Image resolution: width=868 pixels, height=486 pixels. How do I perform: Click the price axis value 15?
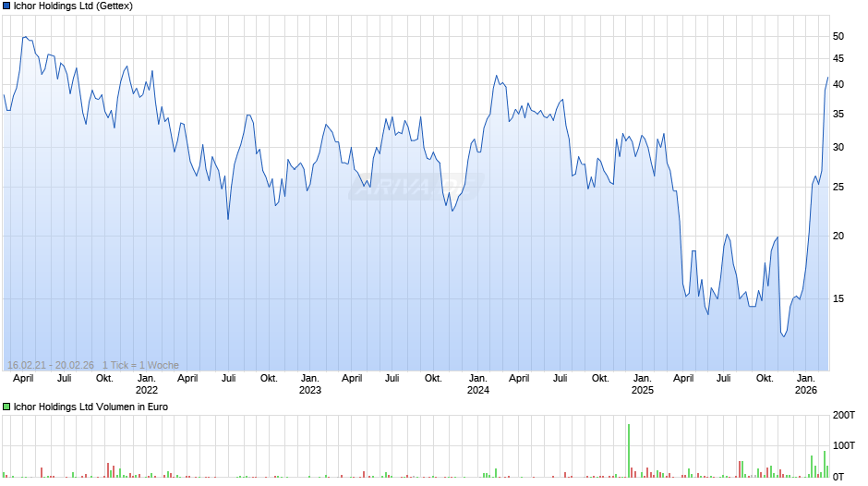838,298
